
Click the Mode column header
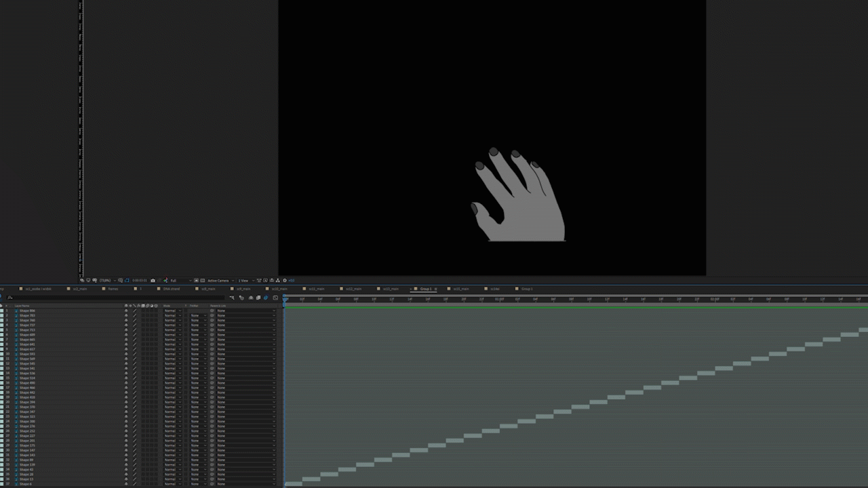pos(166,306)
